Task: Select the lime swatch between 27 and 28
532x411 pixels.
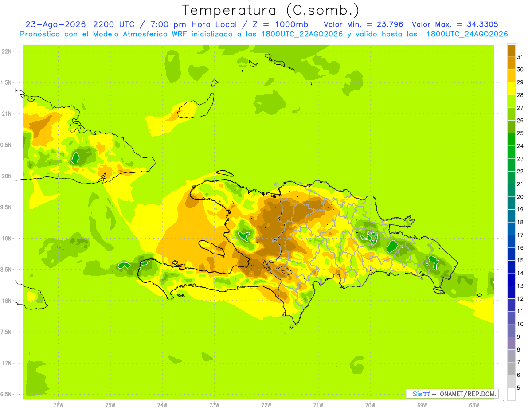Action: (511, 101)
